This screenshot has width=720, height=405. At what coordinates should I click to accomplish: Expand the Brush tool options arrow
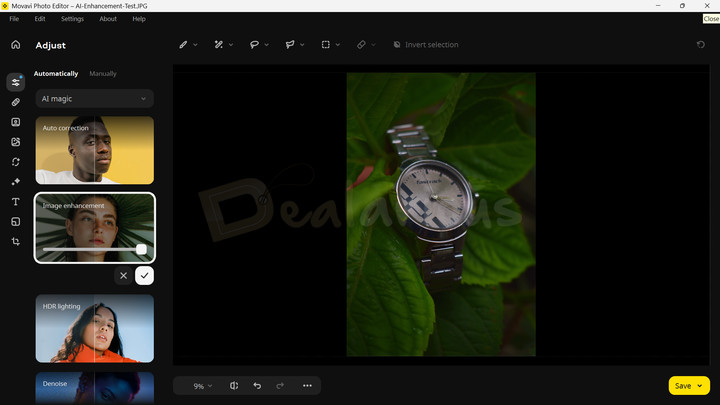click(195, 45)
